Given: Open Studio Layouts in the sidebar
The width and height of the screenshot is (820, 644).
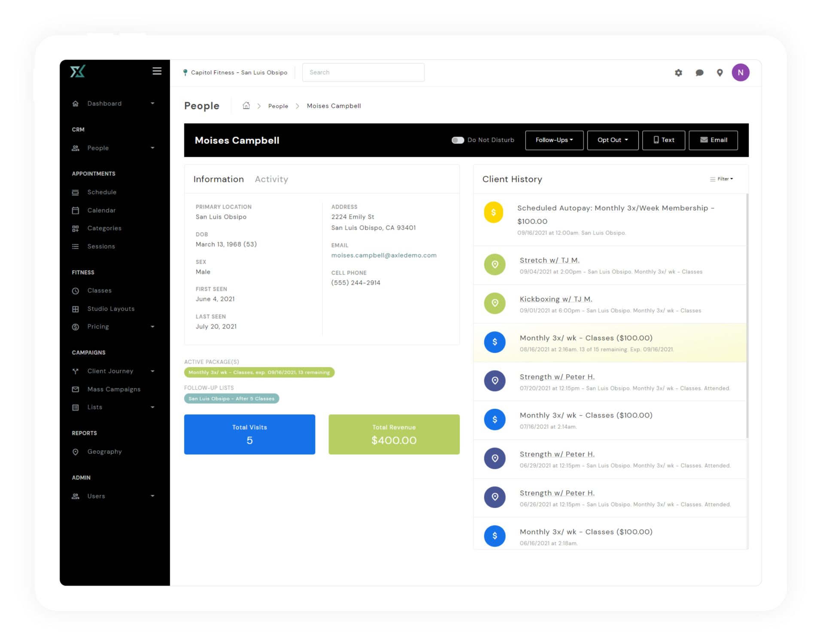Looking at the screenshot, I should (x=111, y=309).
